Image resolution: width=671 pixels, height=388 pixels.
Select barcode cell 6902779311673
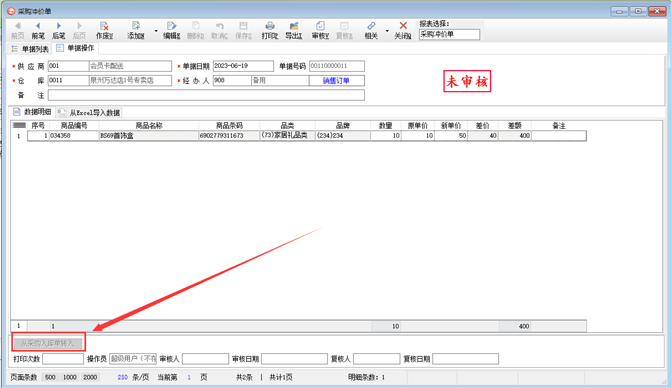pos(229,136)
